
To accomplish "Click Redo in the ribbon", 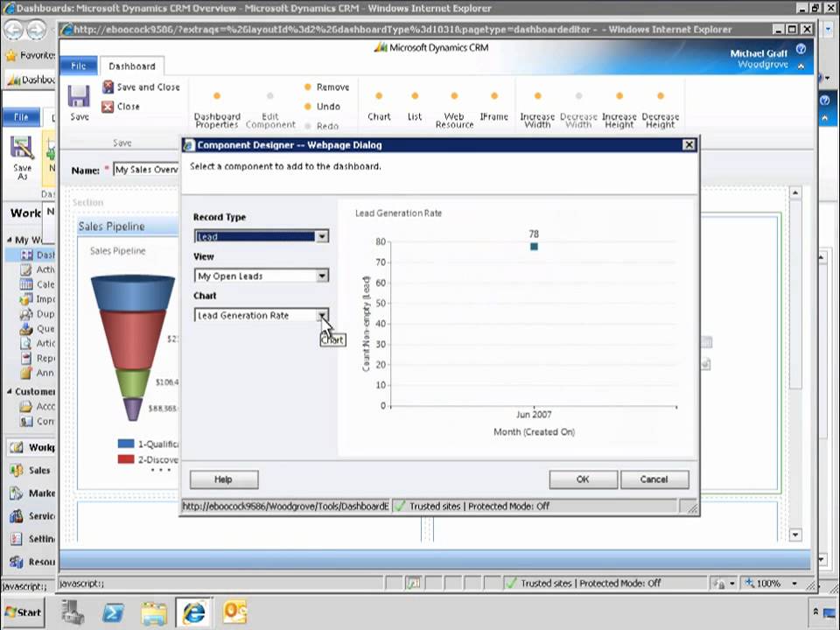I will (x=321, y=126).
